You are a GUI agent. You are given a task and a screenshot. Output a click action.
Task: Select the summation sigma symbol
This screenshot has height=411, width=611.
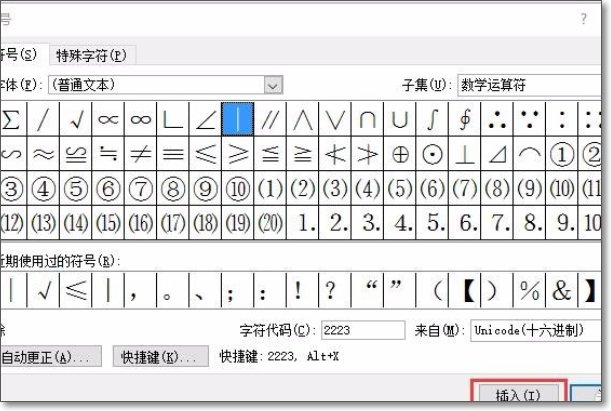click(12, 119)
